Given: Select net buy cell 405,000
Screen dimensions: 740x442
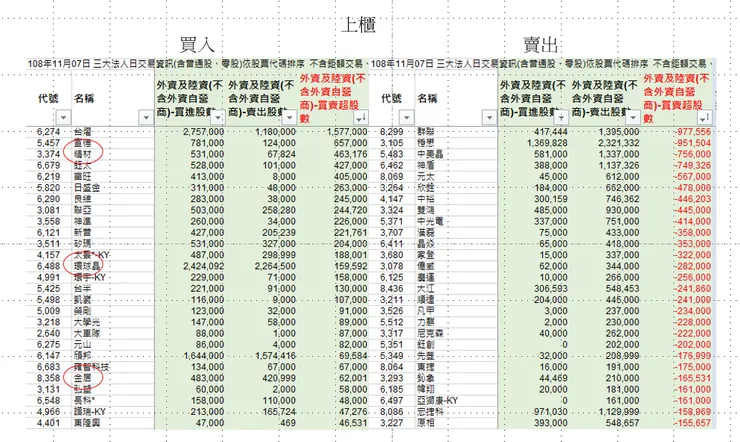Looking at the screenshot, I should [x=350, y=176].
